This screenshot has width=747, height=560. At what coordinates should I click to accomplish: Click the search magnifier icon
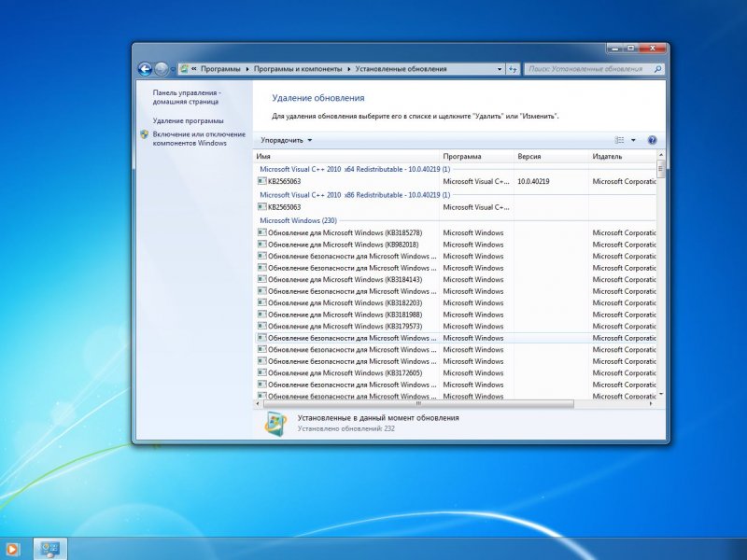[x=658, y=69]
